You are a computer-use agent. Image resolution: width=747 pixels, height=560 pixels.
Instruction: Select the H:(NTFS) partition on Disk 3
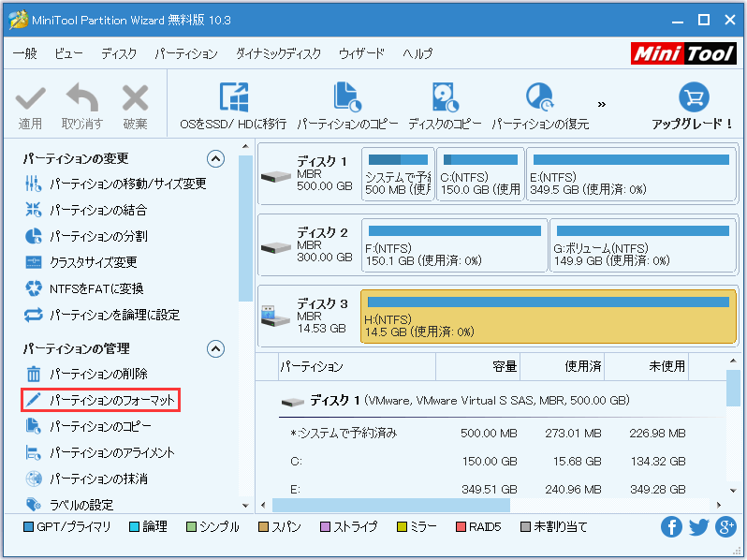coord(548,317)
